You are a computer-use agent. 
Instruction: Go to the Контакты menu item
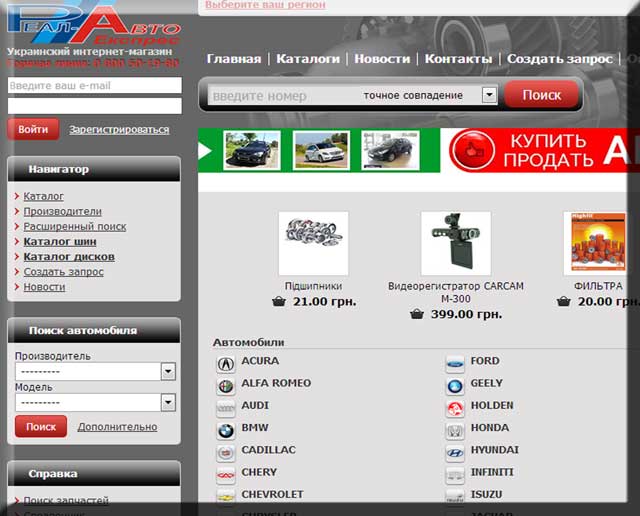(458, 59)
